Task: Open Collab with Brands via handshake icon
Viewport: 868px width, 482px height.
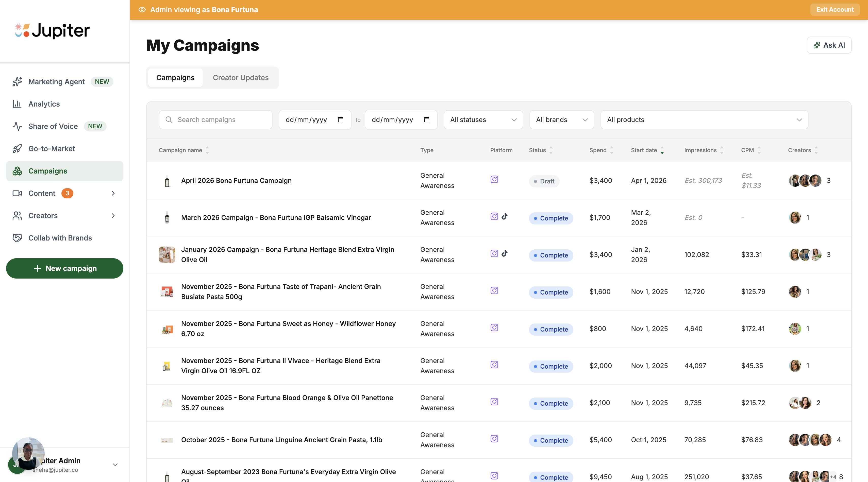Action: coord(17,238)
